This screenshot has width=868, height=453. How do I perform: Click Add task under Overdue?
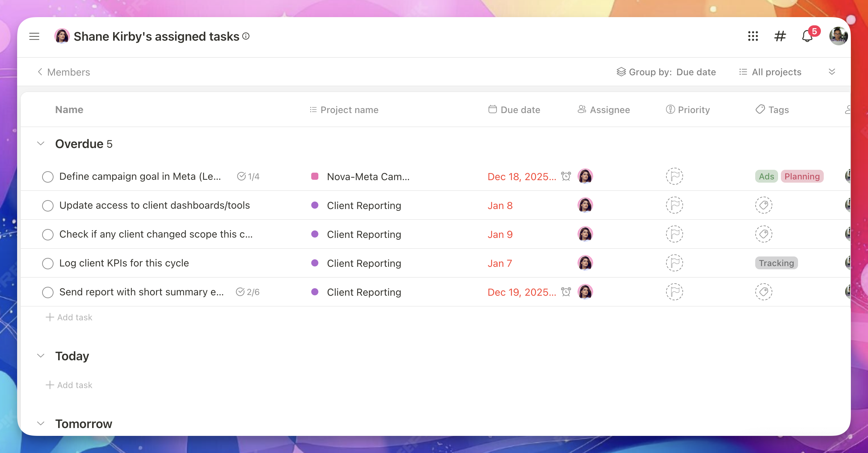click(69, 317)
